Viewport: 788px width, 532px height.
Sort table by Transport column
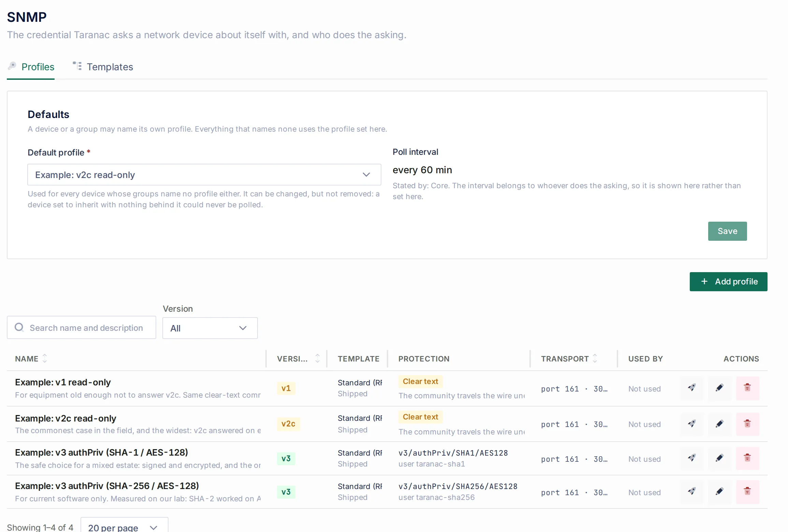[595, 358]
